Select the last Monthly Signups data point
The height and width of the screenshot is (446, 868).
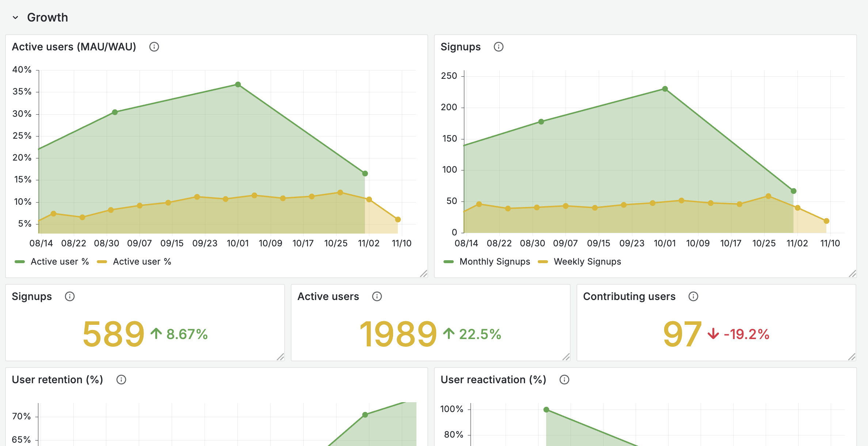click(x=793, y=191)
